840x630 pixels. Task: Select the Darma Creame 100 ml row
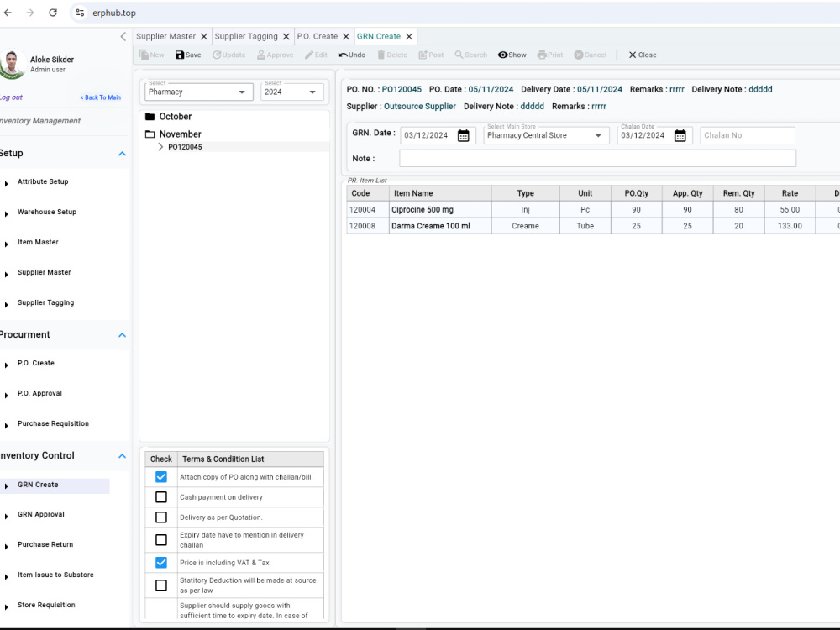pyautogui.click(x=593, y=226)
